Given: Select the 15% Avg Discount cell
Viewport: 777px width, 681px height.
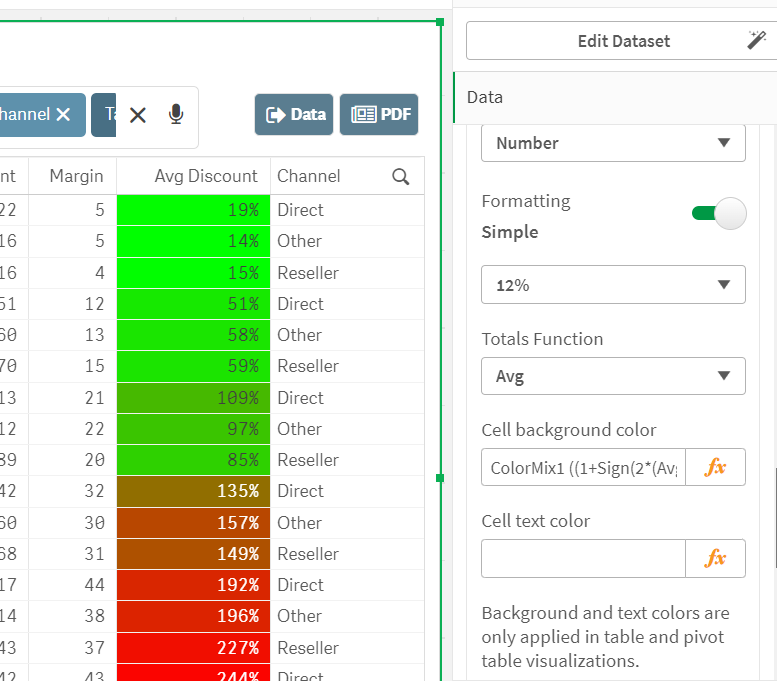Looking at the screenshot, I should 193,273.
